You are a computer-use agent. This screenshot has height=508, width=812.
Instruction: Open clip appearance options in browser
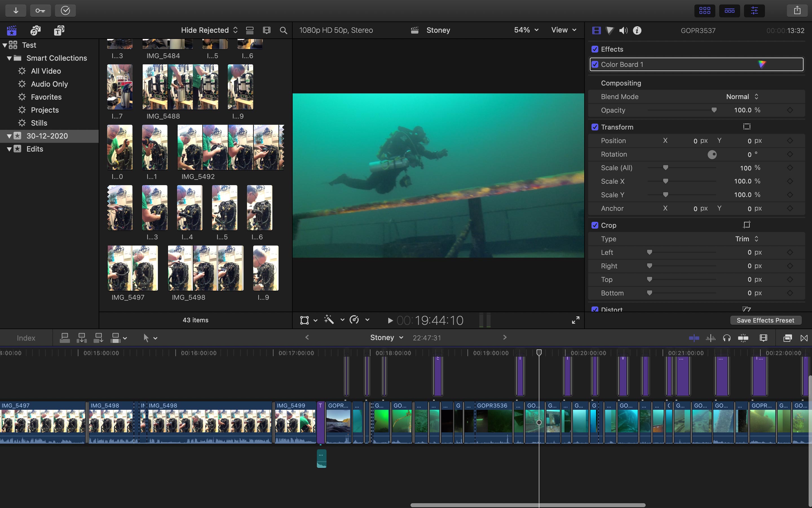tap(266, 30)
